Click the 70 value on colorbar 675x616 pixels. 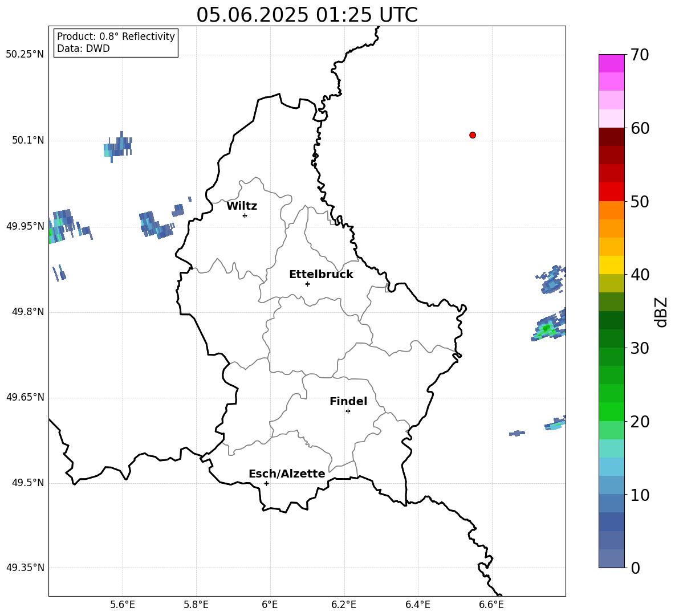(x=640, y=55)
